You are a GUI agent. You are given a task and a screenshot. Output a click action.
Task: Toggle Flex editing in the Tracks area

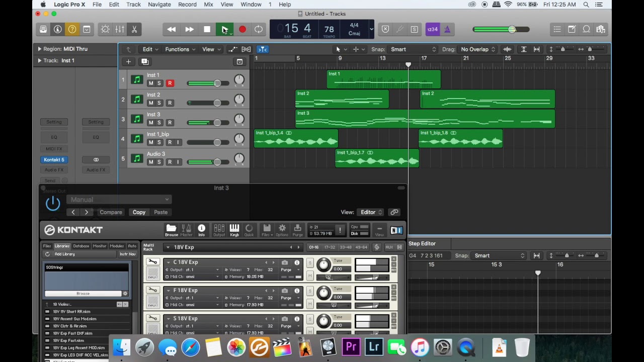(246, 49)
